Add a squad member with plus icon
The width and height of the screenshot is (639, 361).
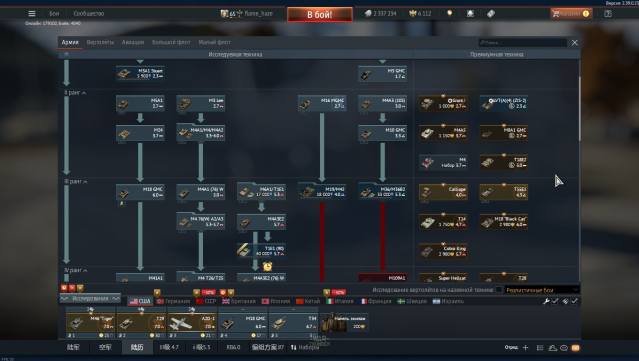point(525,348)
